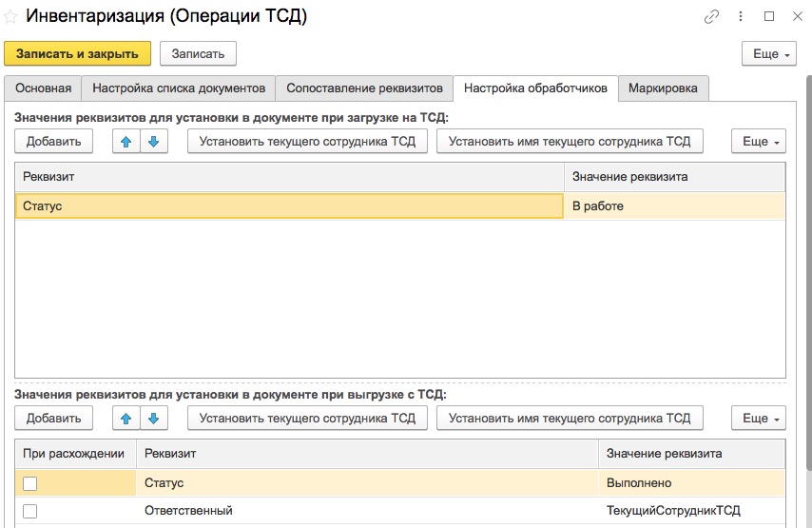Select the Статус cell in upper table
The height and width of the screenshot is (528, 812).
(289, 205)
